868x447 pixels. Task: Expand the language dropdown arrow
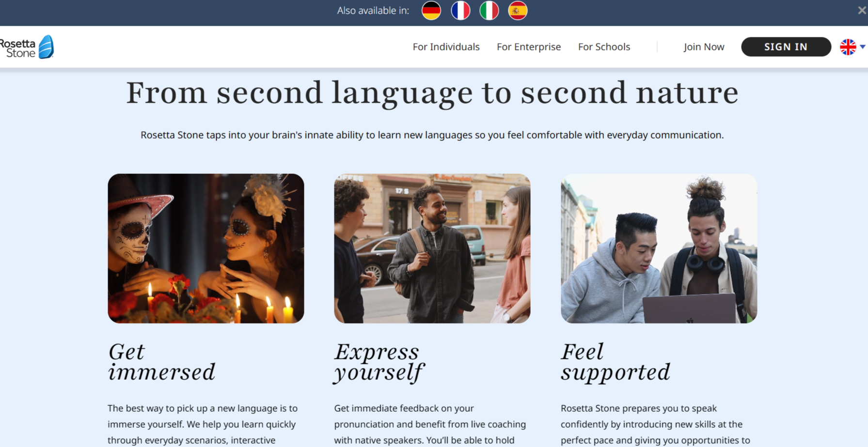(863, 47)
